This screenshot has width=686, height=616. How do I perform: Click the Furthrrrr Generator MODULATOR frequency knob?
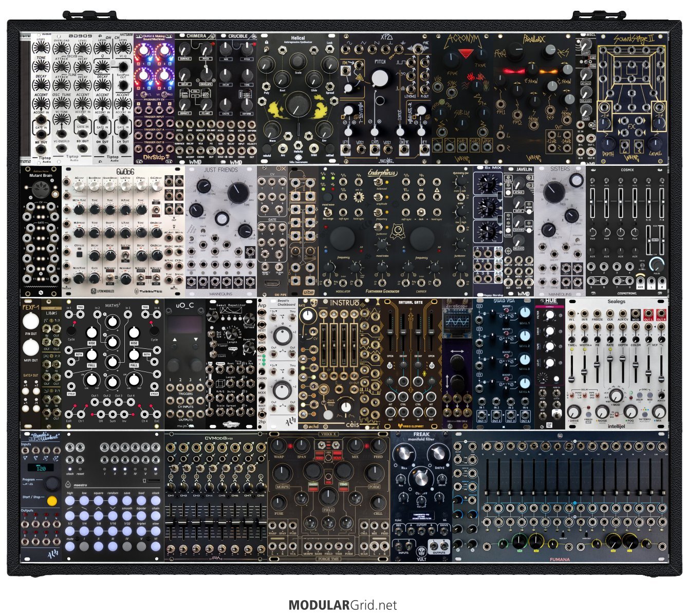342,238
